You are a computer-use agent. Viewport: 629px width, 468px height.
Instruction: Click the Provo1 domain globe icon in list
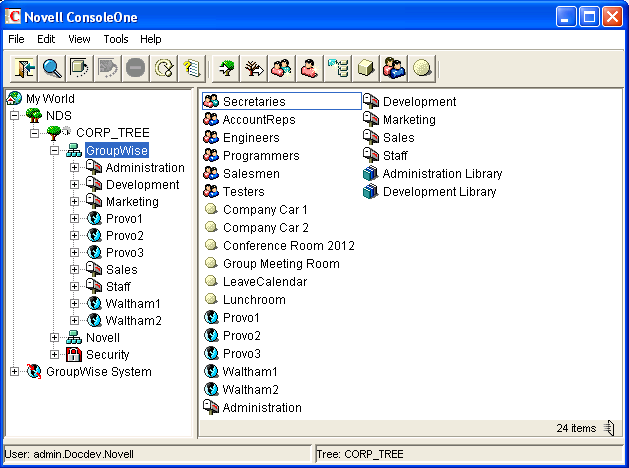coord(211,318)
